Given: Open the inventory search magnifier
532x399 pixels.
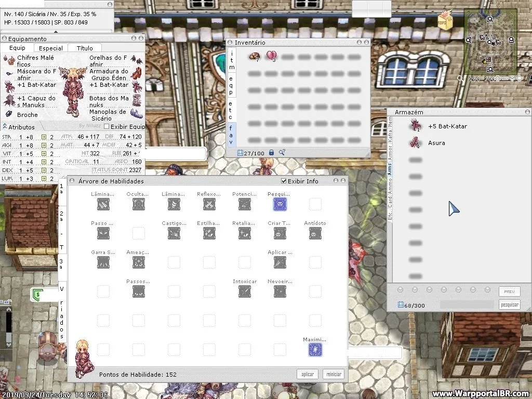Looking at the screenshot, I should click(x=282, y=153).
